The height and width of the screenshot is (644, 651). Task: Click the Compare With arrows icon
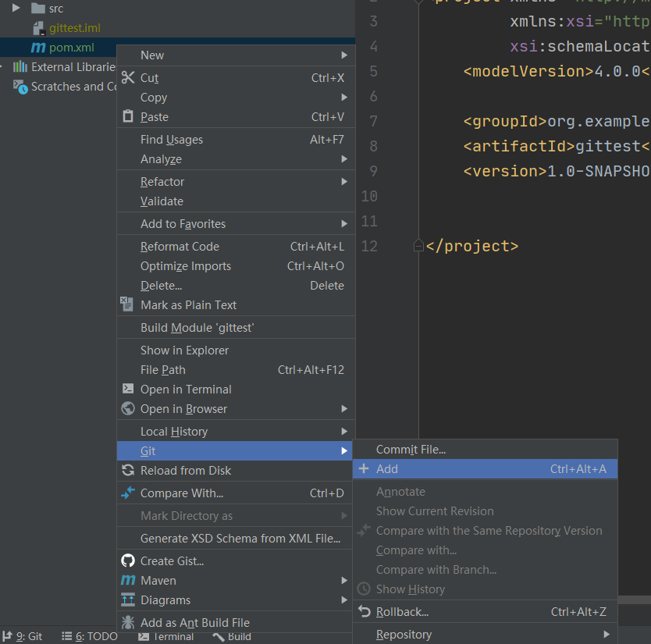[127, 493]
